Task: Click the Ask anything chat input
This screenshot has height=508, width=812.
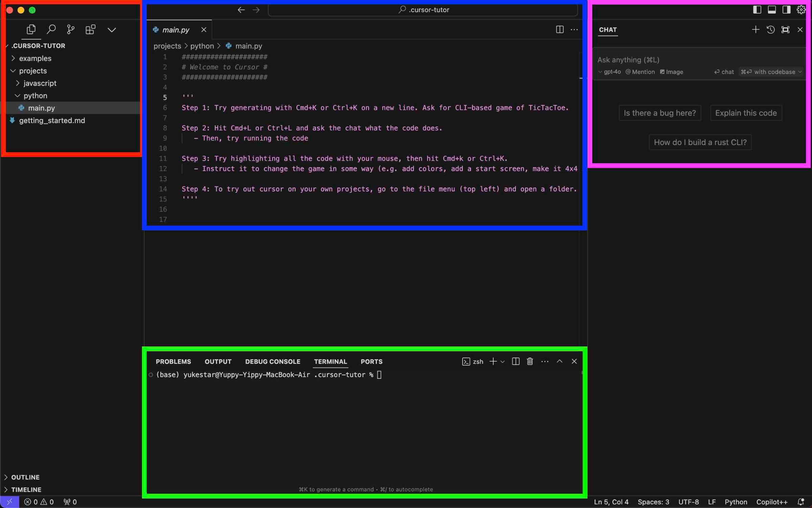Action: pos(699,60)
